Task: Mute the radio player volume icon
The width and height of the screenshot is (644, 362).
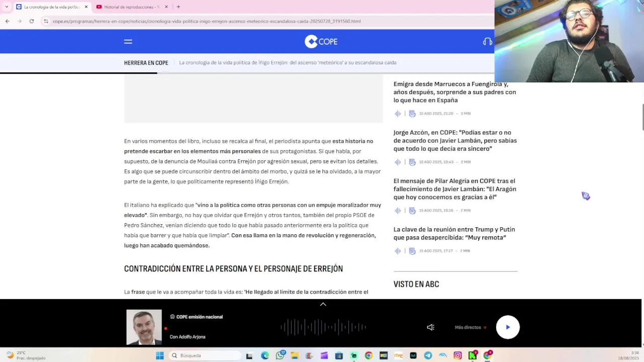Action: 431,327
